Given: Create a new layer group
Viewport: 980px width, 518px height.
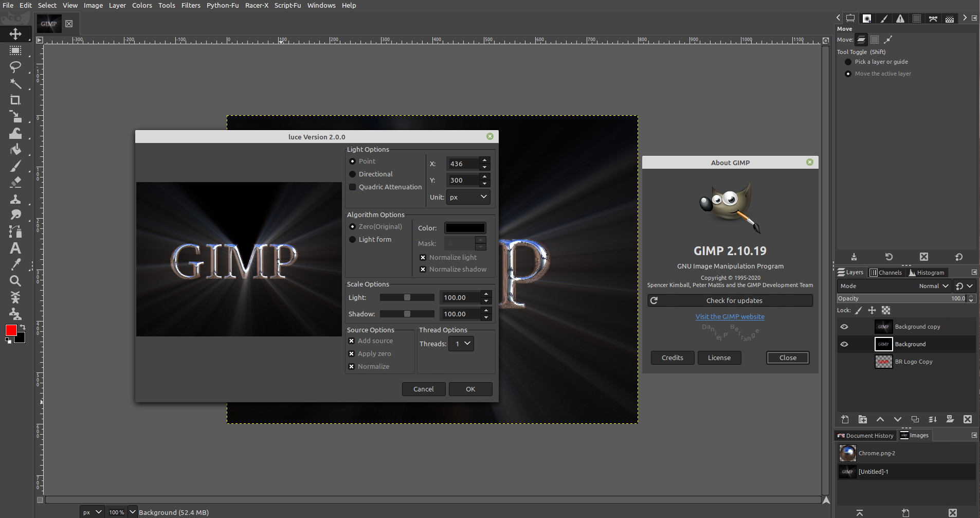Looking at the screenshot, I should [863, 419].
